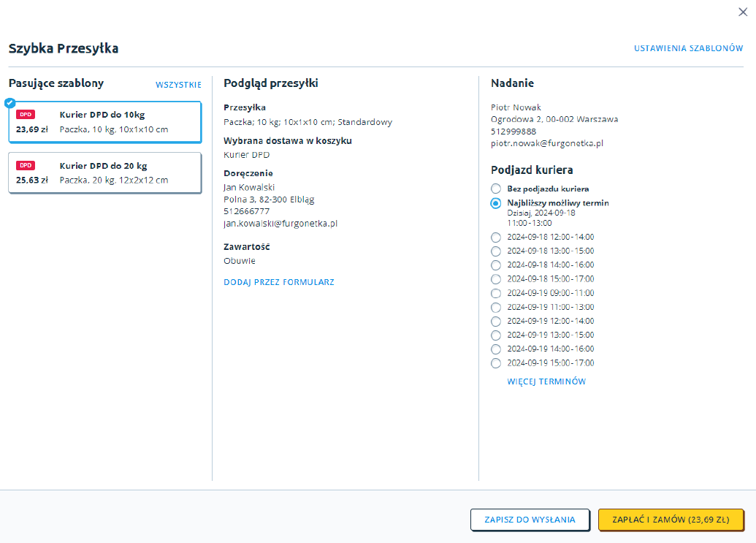
Task: Select pickup 2024-09-19 15:00-17:00
Action: pos(496,363)
